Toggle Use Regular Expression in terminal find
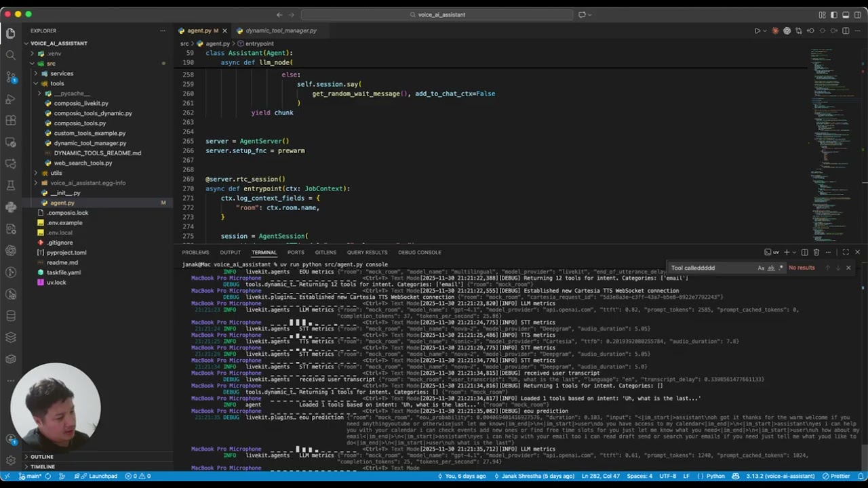Screen dimensions: 868x488 [781, 268]
